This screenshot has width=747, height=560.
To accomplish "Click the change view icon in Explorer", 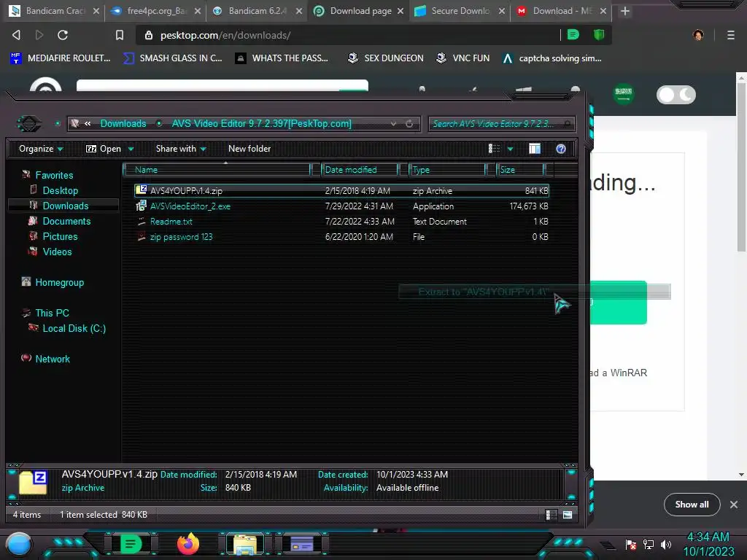I will (x=494, y=149).
